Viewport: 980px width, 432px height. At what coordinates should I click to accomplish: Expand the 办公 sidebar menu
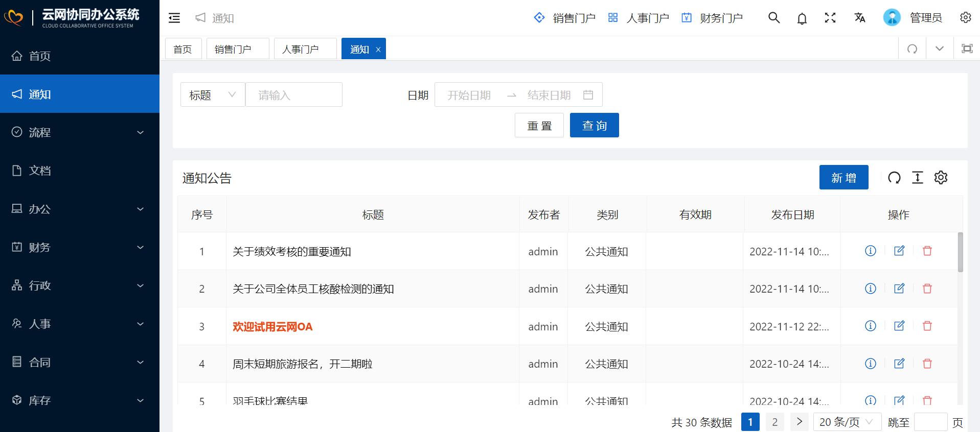click(x=80, y=209)
